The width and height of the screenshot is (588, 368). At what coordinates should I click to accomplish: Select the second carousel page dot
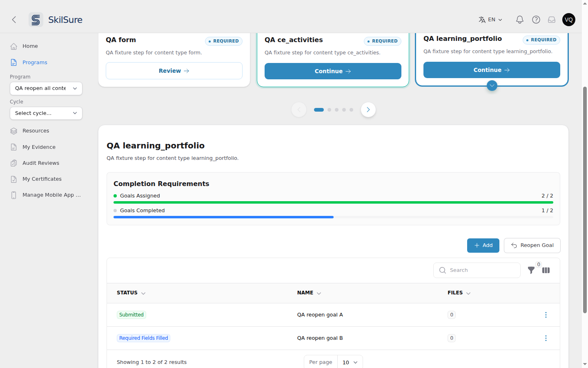pyautogui.click(x=330, y=110)
